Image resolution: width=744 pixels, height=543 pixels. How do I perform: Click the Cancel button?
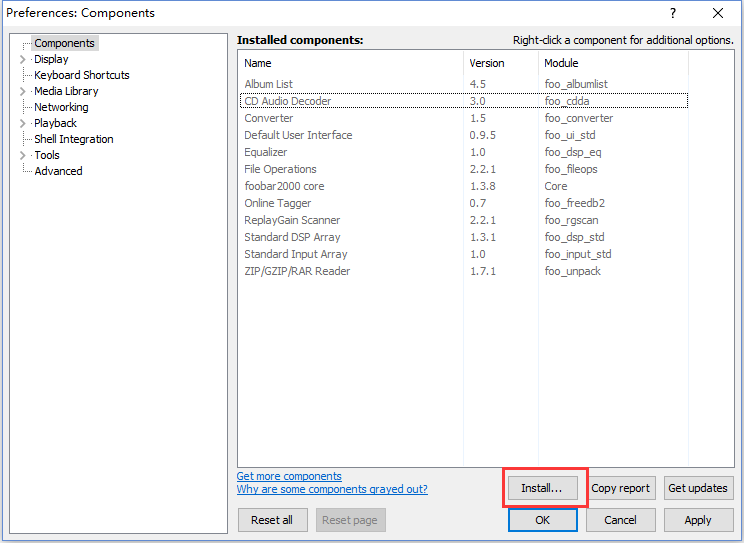click(621, 520)
